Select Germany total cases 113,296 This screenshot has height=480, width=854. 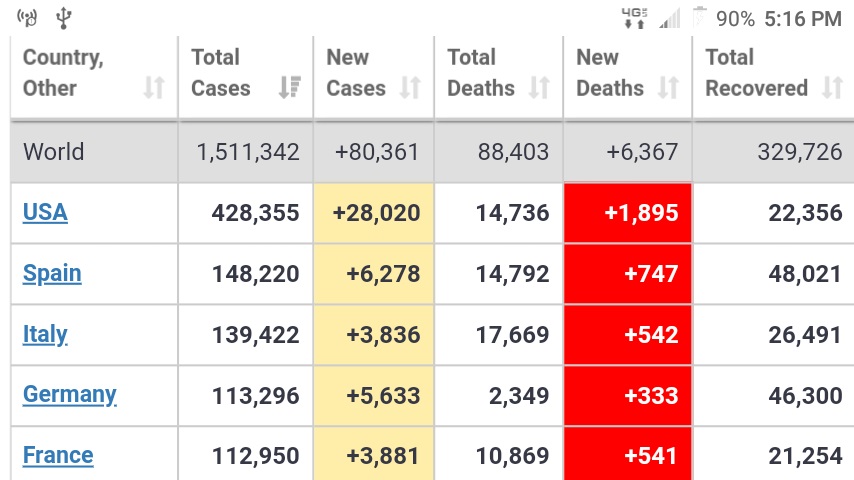pyautogui.click(x=255, y=396)
